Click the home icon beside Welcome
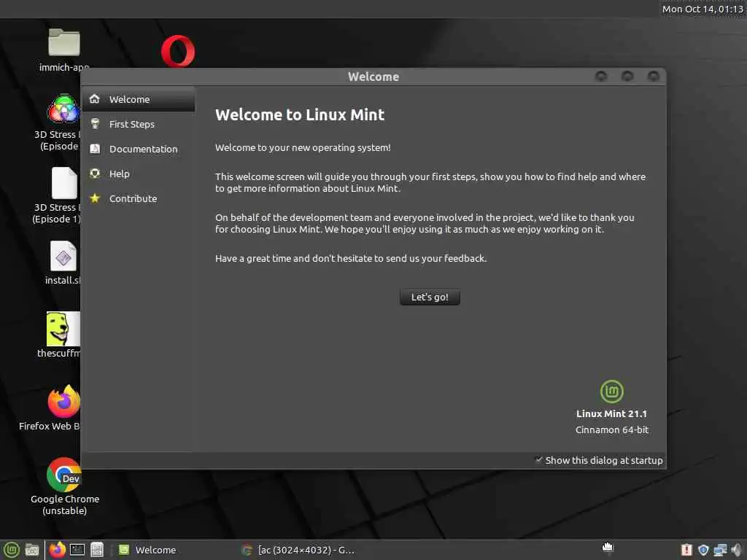This screenshot has height=560, width=747. tap(95, 98)
